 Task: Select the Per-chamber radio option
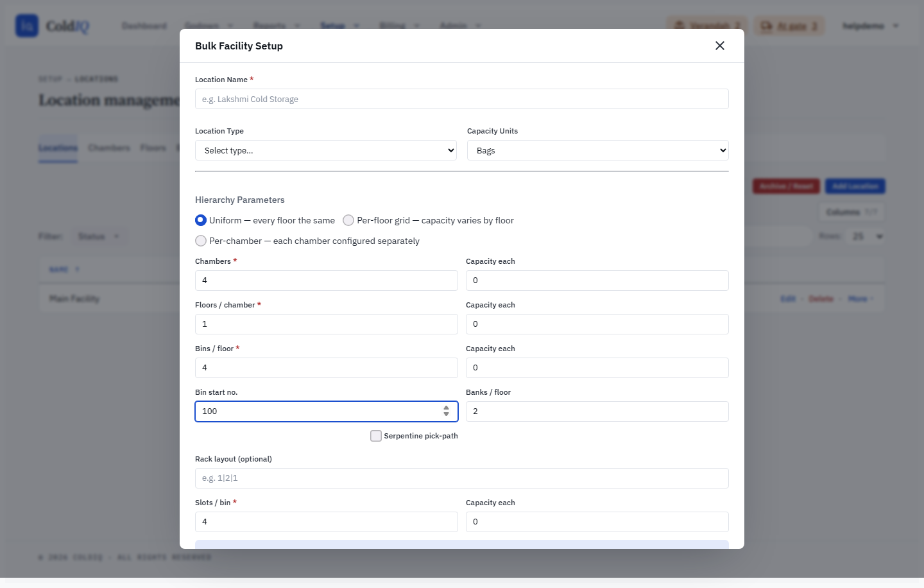[x=201, y=241]
